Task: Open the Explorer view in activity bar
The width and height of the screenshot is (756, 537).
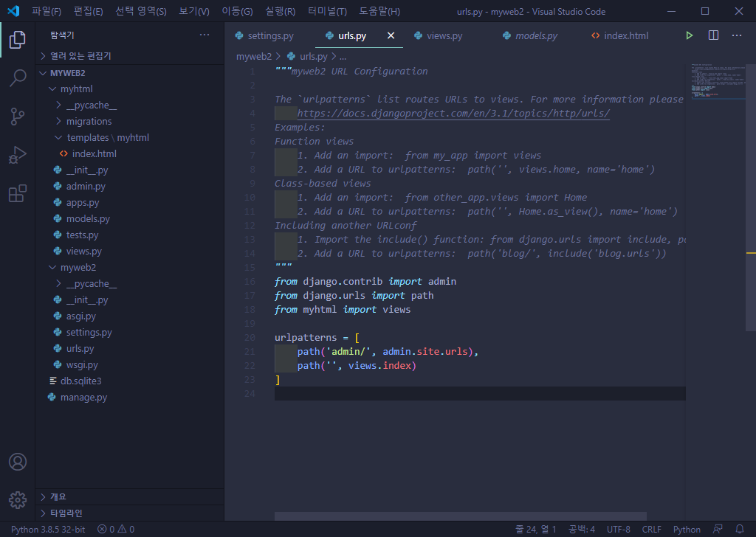Action: pos(18,40)
